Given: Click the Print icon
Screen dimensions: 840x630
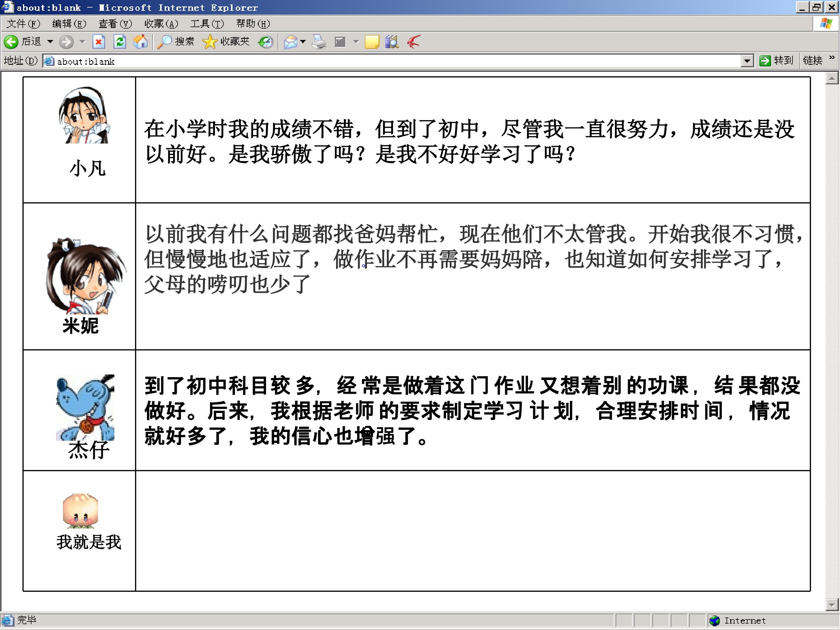Looking at the screenshot, I should (319, 42).
